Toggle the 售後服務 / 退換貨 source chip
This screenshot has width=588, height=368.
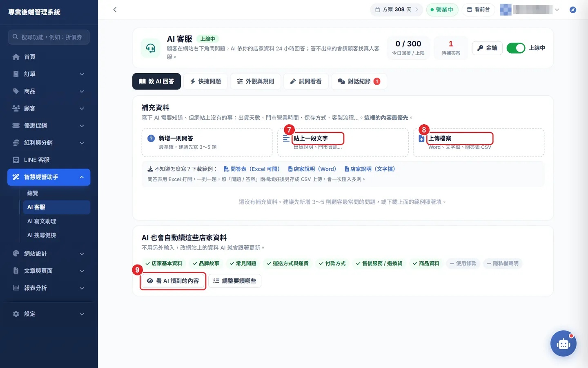(x=379, y=263)
